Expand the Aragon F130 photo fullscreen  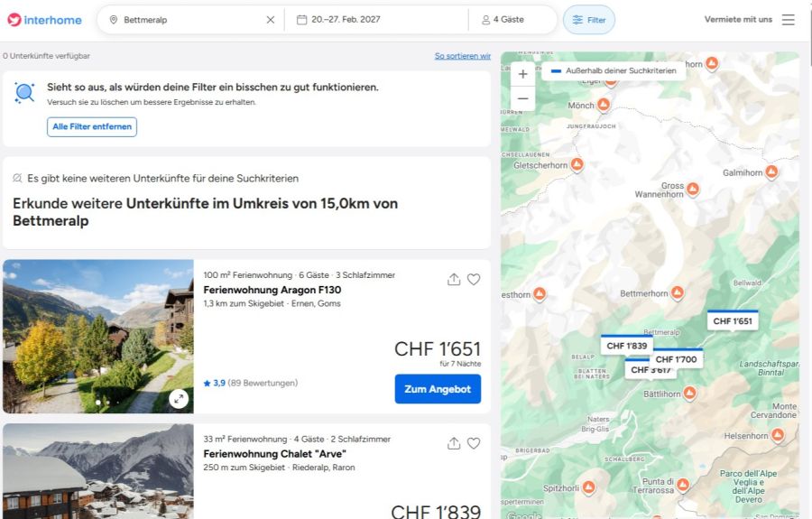pos(179,399)
